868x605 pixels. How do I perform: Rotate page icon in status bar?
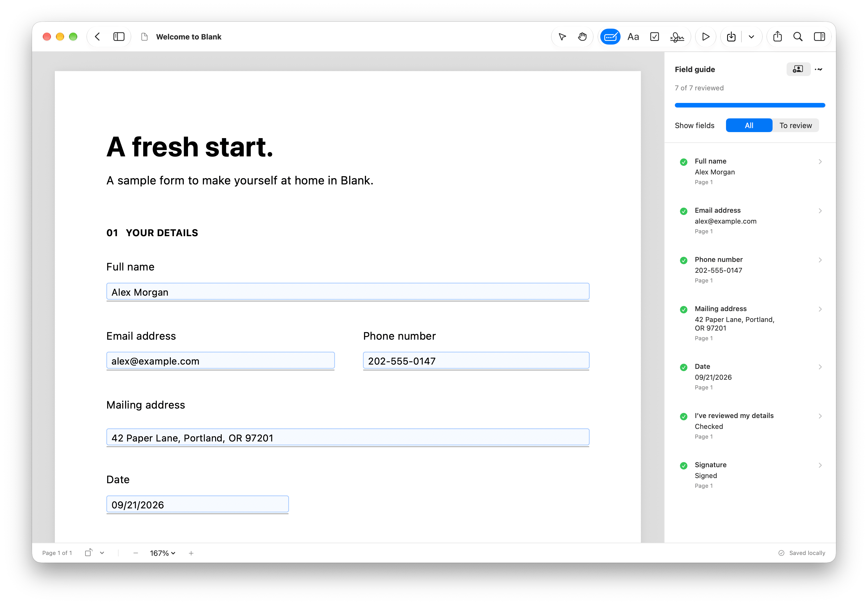coord(89,552)
